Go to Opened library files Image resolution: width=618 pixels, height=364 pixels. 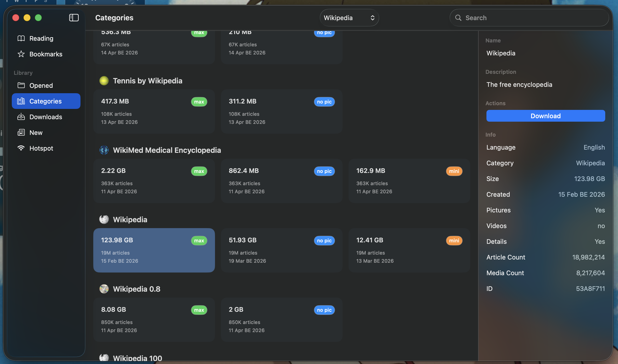click(x=46, y=85)
